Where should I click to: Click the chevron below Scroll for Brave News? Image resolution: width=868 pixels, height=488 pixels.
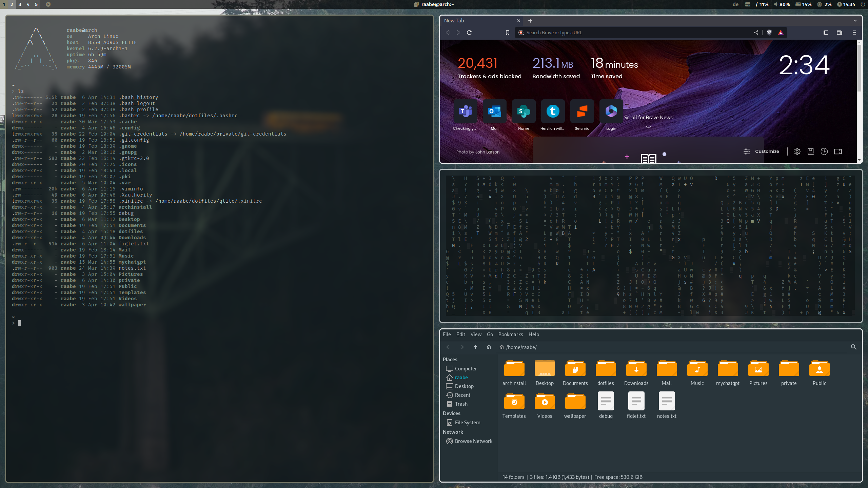pyautogui.click(x=648, y=127)
